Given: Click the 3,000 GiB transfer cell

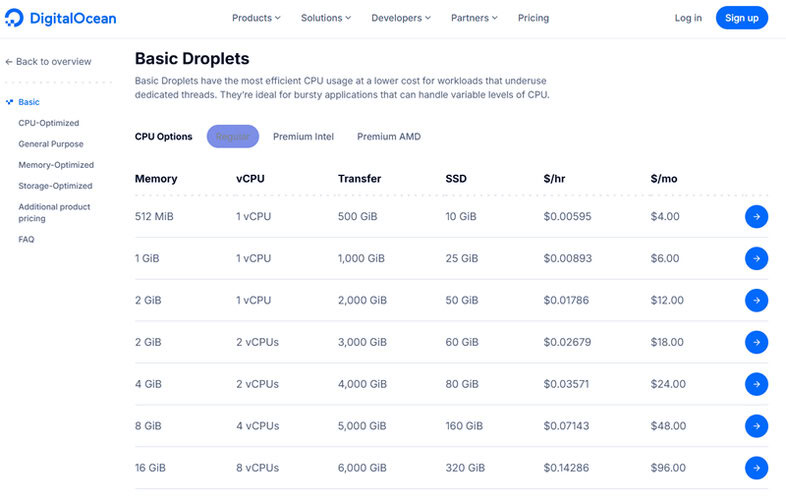Looking at the screenshot, I should click(362, 342).
